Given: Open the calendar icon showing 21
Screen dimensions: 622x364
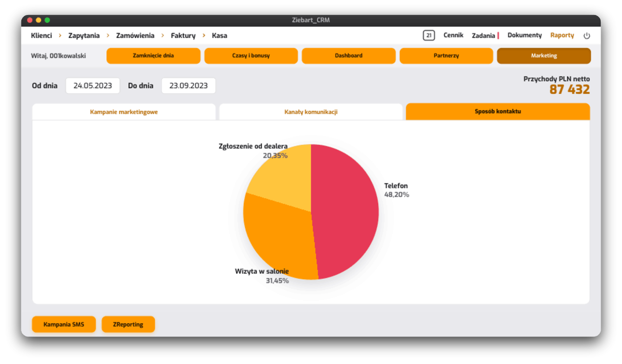Looking at the screenshot, I should 429,35.
